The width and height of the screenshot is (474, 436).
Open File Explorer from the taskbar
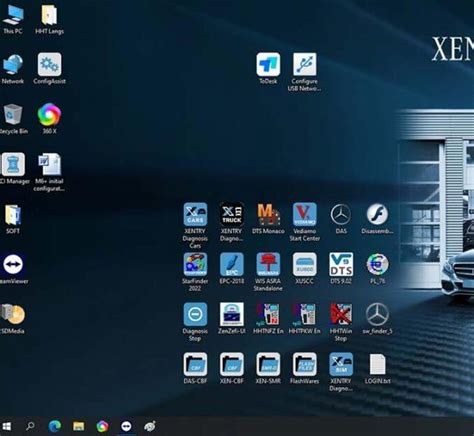coord(79,426)
